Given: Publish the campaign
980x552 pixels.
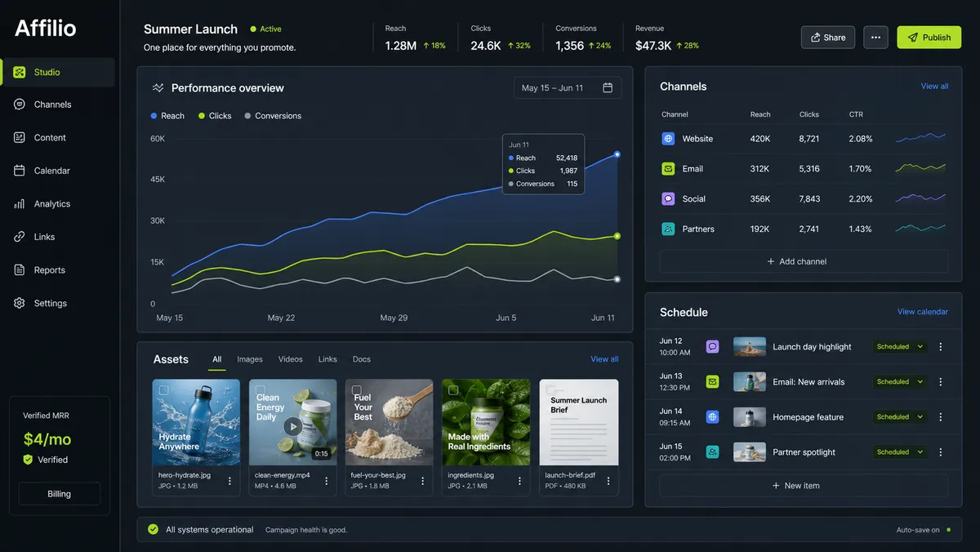Looking at the screenshot, I should (929, 38).
